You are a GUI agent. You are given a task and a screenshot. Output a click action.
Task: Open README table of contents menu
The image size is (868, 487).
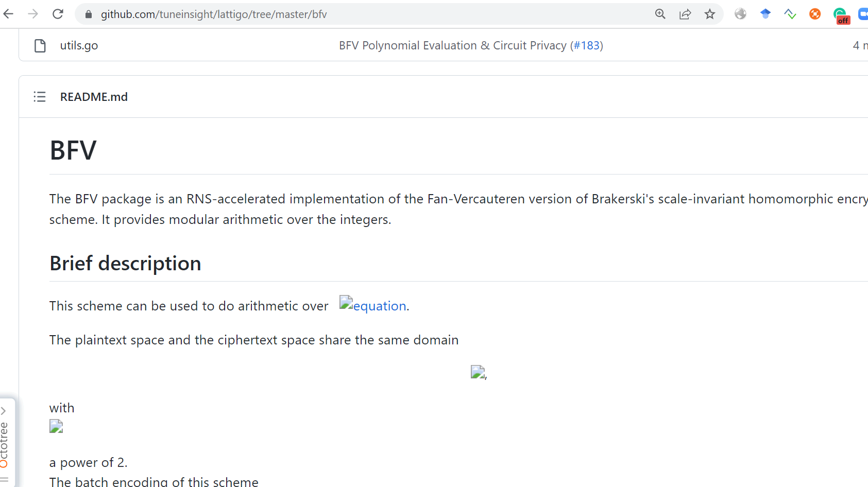pyautogui.click(x=40, y=97)
